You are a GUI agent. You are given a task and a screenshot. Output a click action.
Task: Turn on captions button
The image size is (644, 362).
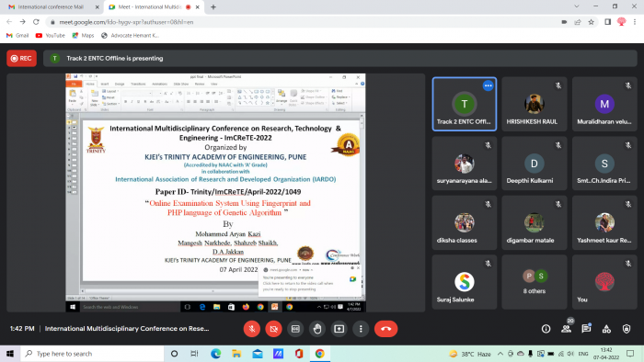295,329
